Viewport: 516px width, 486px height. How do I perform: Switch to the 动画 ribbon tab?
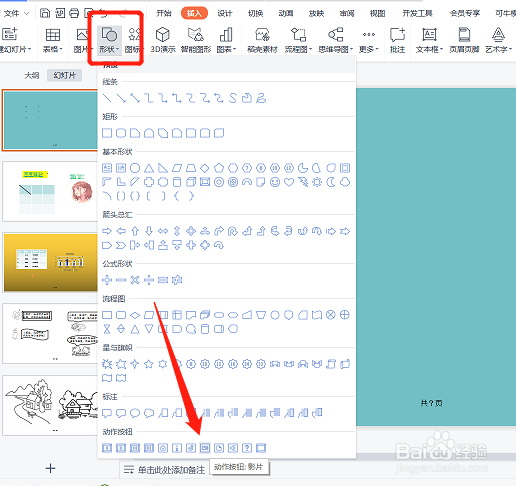286,13
